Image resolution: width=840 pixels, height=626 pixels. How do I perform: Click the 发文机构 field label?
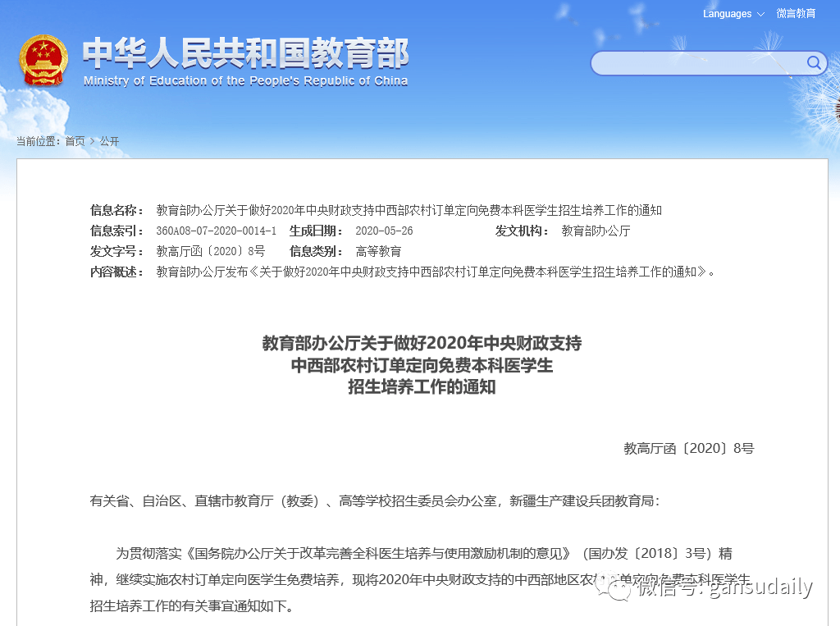point(522,231)
